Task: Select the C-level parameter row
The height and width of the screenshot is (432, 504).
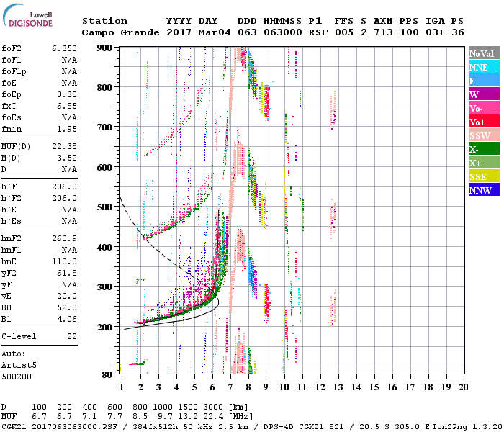Action: tap(40, 336)
